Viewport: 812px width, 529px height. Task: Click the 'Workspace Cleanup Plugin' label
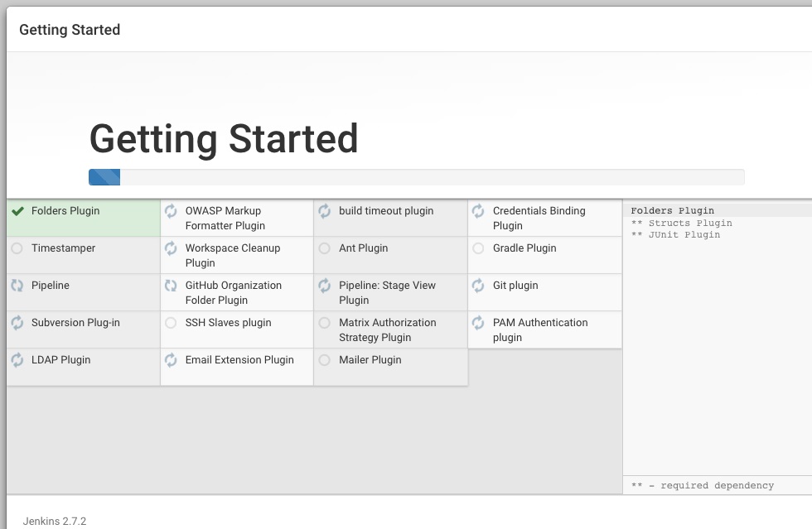coord(233,256)
